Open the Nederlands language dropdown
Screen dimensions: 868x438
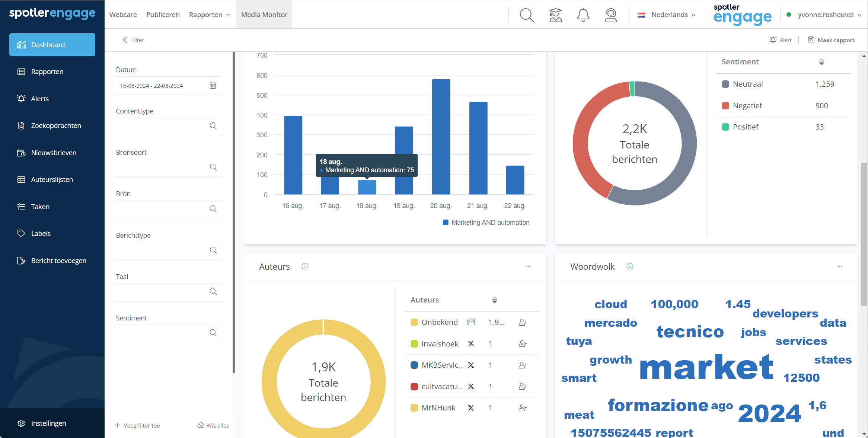666,15
